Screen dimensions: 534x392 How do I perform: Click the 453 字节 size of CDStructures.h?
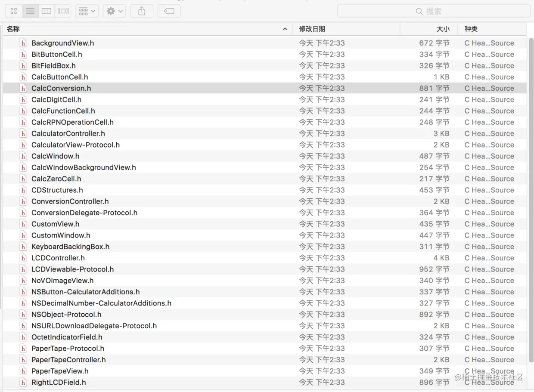point(434,190)
